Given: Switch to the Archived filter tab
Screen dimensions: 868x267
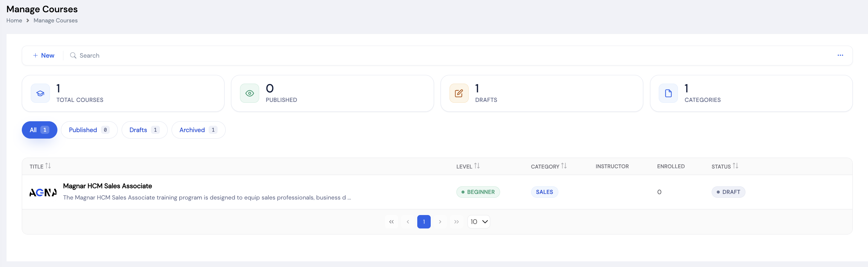Looking at the screenshot, I should 198,130.
